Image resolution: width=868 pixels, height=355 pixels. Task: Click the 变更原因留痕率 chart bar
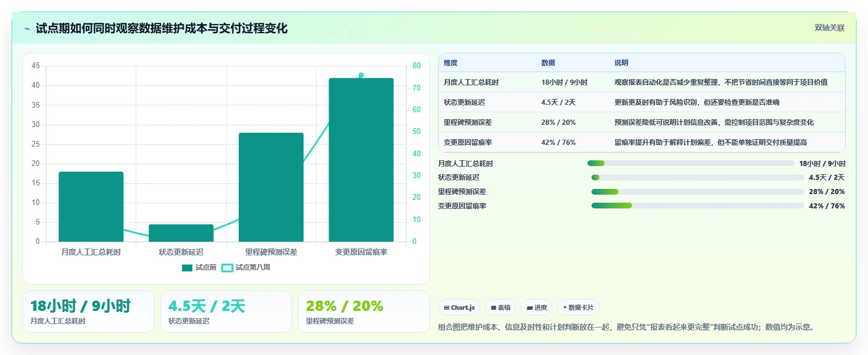click(361, 160)
